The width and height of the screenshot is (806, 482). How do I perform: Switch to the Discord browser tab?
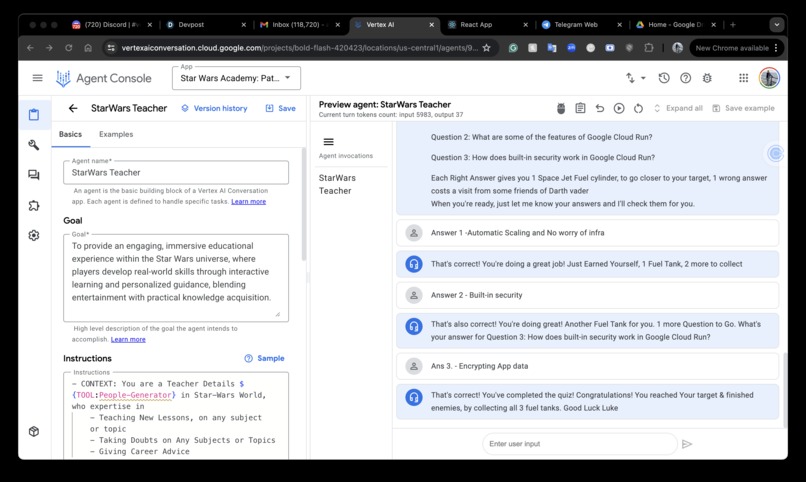pos(112,25)
